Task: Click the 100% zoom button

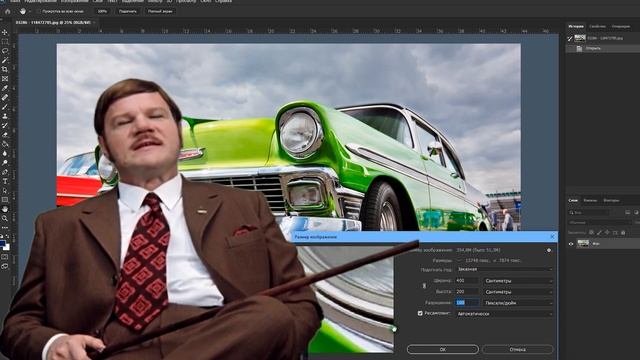Action: [102, 11]
